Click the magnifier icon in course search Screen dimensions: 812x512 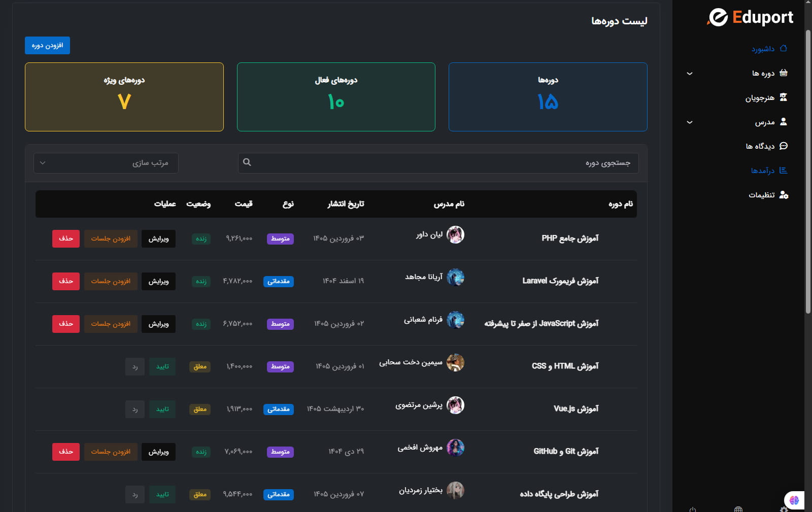(247, 162)
